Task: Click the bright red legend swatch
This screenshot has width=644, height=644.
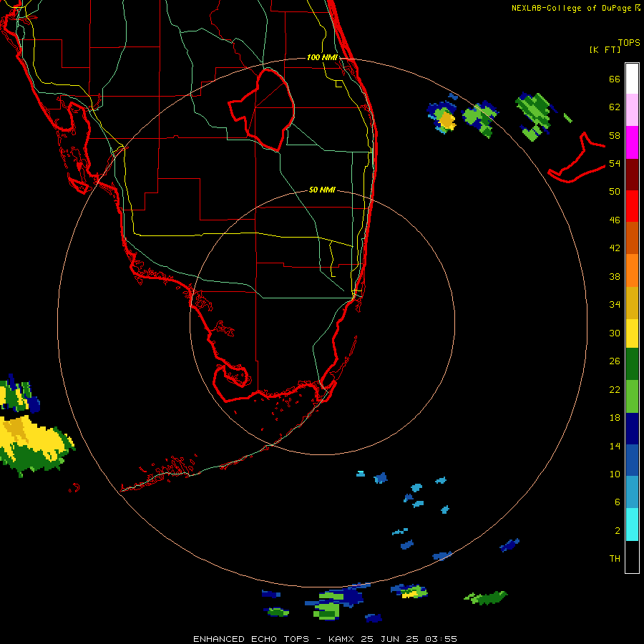Action: [632, 206]
